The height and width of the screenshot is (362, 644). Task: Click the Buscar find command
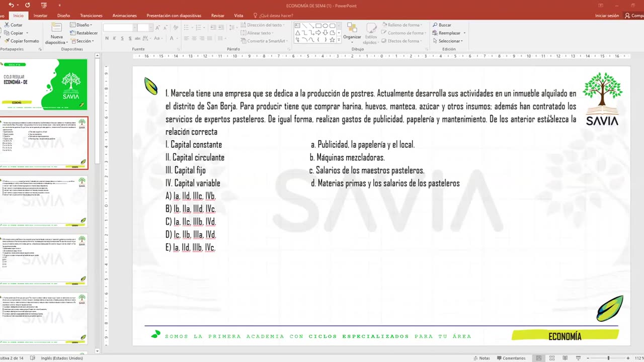point(442,25)
